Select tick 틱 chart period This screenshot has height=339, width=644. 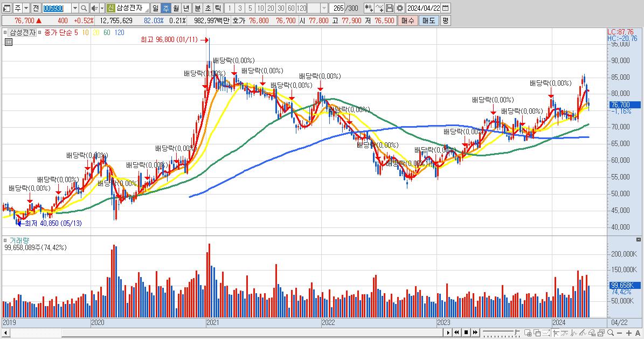click(x=218, y=8)
